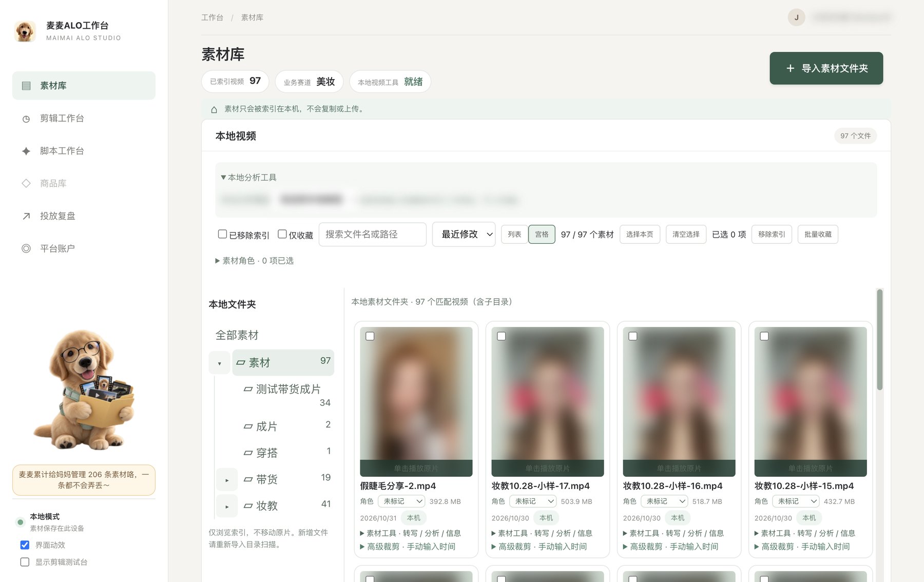Collapse the 本地分析工具 section

tap(248, 178)
